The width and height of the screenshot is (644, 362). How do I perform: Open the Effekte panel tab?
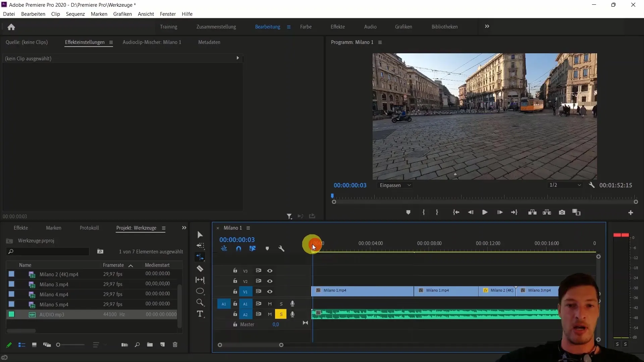(x=21, y=228)
